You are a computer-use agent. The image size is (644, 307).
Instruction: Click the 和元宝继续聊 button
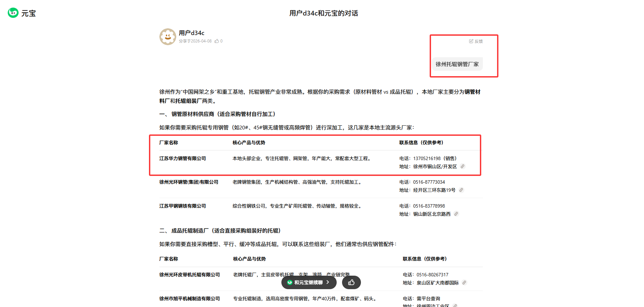309,282
